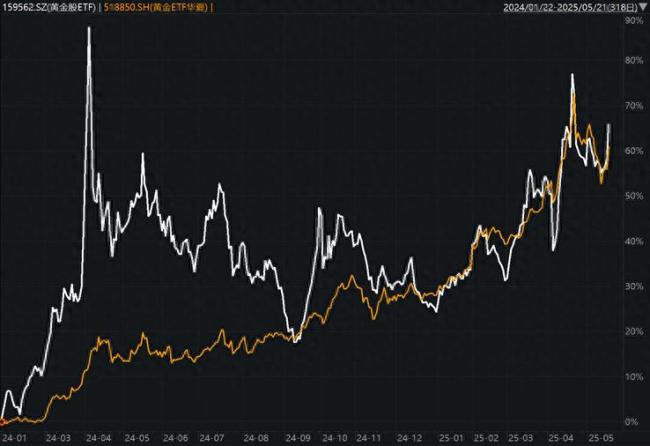650x446 pixels.
Task: Click the 24-12 x-axis date label
Action: pos(409,438)
